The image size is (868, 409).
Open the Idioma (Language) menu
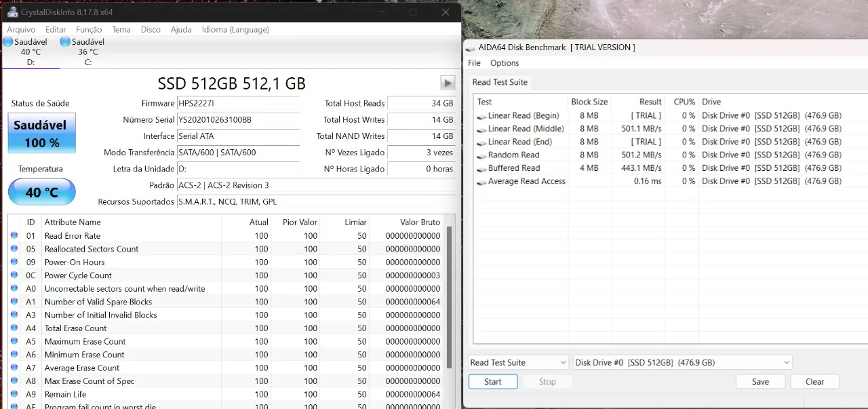pos(235,29)
